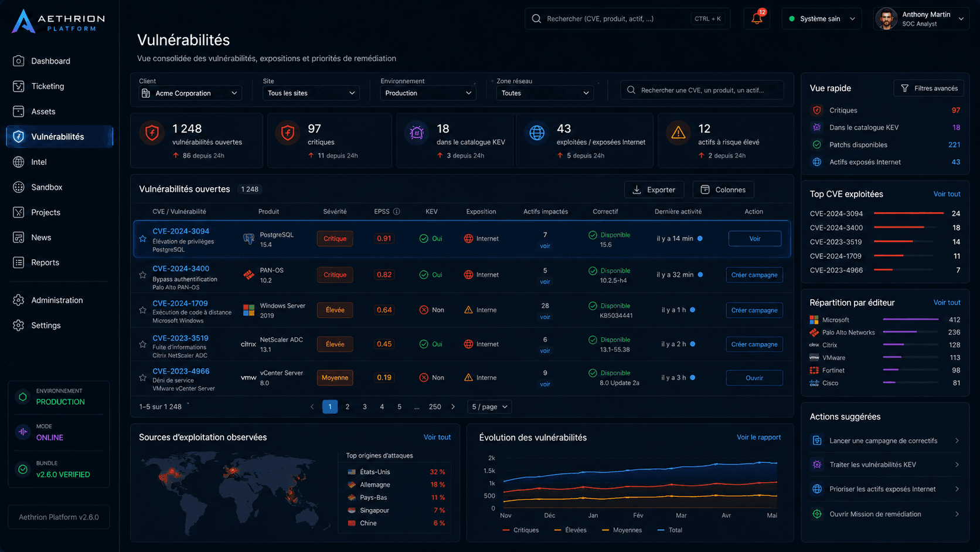Toggle the Total series in chart legend
The height and width of the screenshot is (552, 980).
point(670,530)
